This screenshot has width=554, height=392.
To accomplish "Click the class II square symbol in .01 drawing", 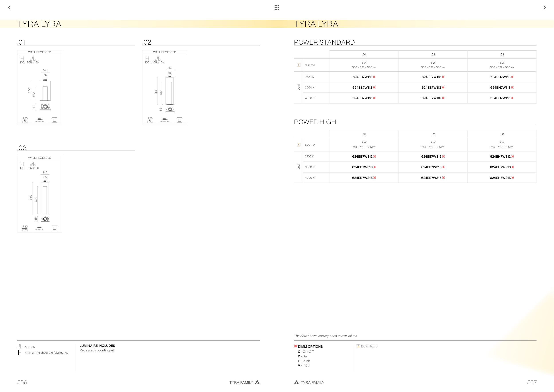I will coord(55,120).
